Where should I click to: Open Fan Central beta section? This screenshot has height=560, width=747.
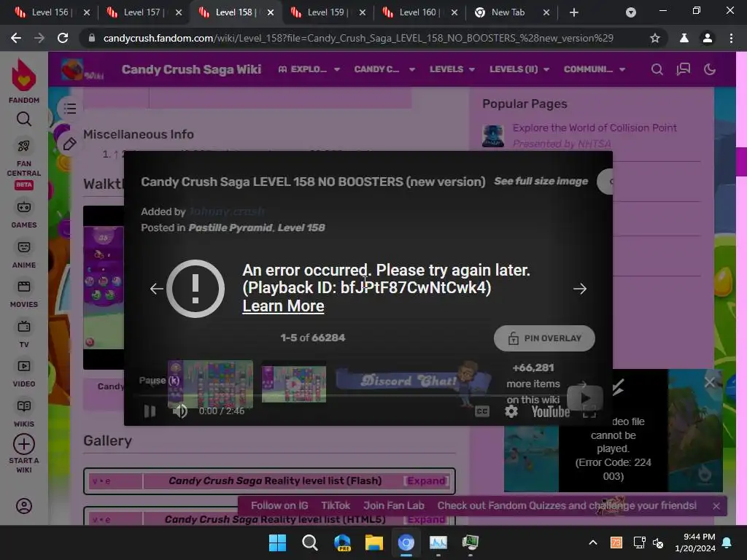coord(24,164)
